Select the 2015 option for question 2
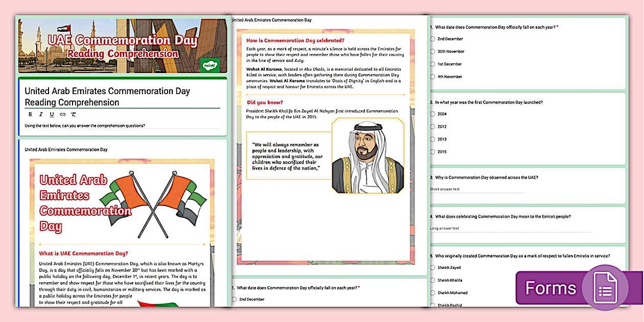 [433, 152]
